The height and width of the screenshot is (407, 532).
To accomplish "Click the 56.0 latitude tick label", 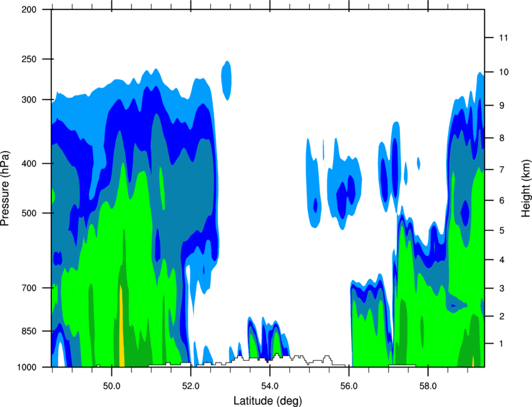I will pyautogui.click(x=349, y=386).
